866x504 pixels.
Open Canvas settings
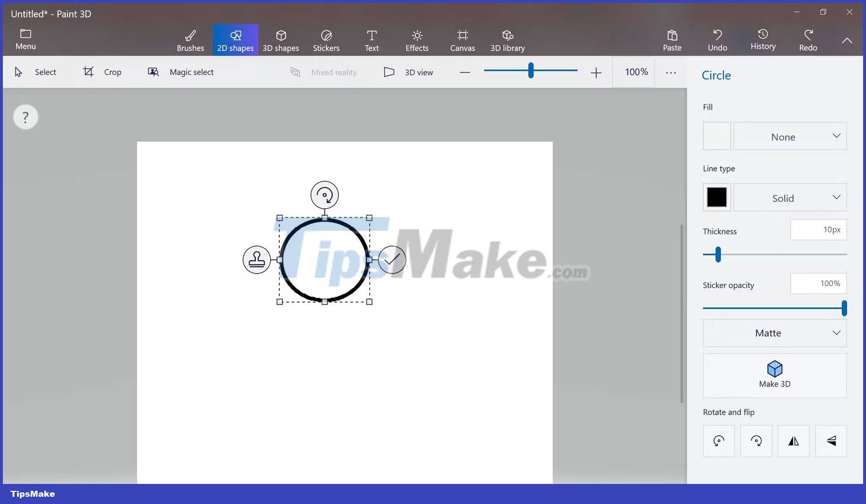pos(462,40)
